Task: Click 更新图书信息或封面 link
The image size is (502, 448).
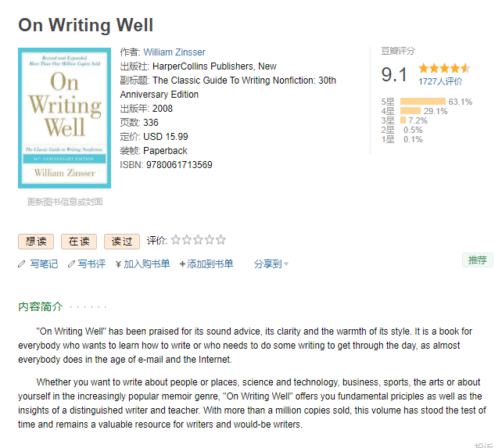Action: [64, 202]
